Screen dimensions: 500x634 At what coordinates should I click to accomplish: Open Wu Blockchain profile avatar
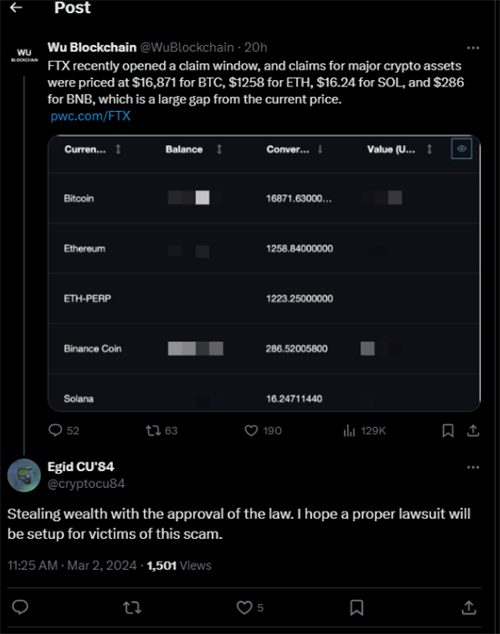click(24, 55)
